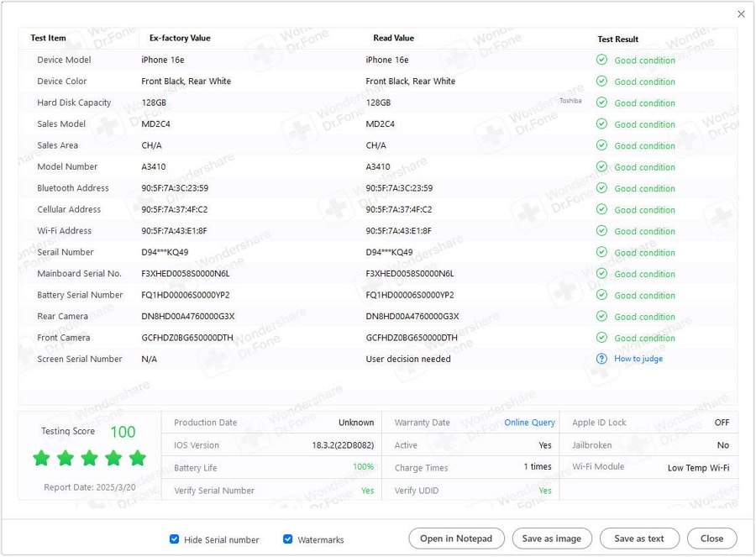Click the checkmark icon in the Device Color row
The height and width of the screenshot is (557, 756).
pos(601,81)
